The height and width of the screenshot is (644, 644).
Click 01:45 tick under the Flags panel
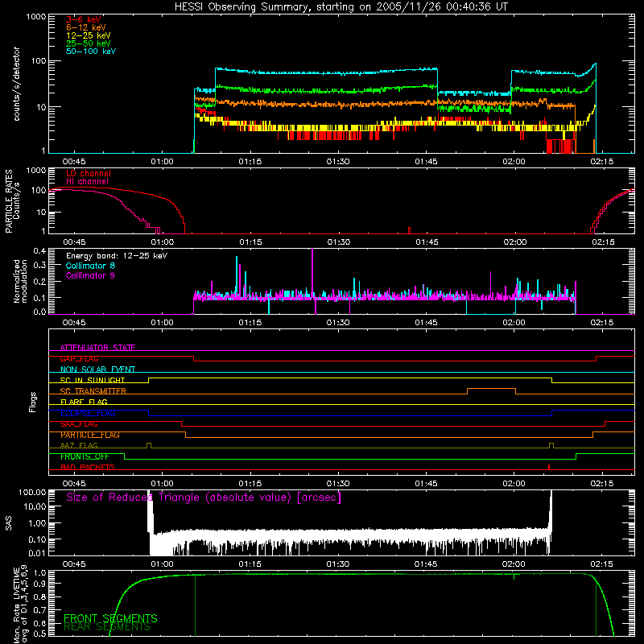click(427, 484)
